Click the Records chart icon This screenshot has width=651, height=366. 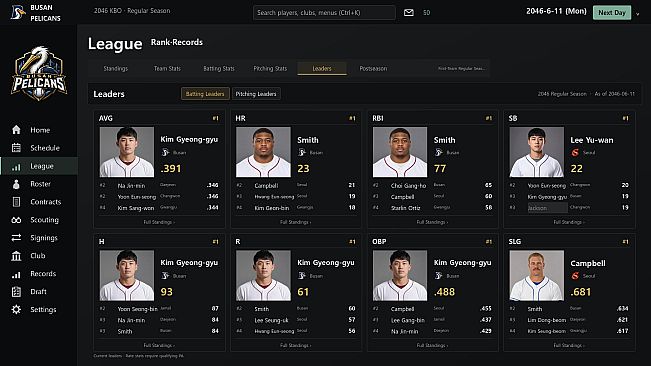click(16, 274)
